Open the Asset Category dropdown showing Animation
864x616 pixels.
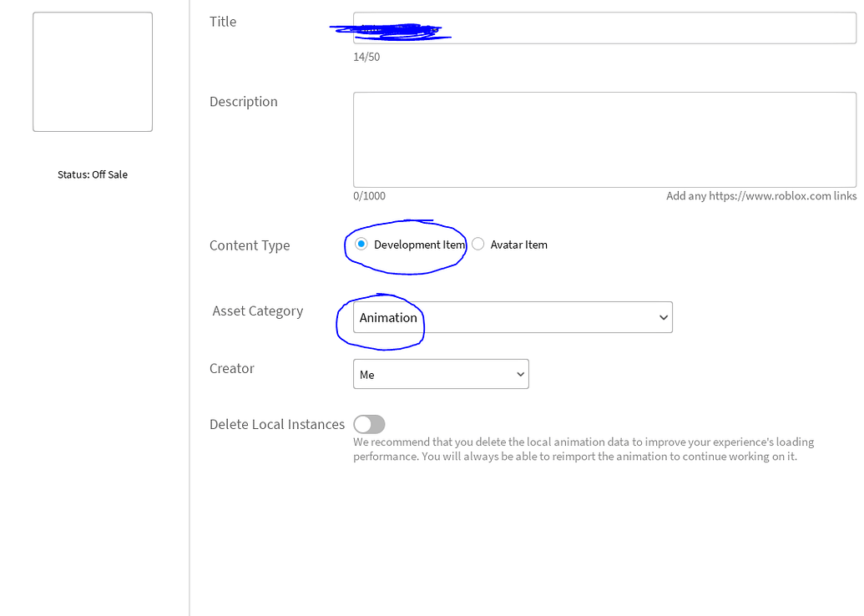point(513,317)
